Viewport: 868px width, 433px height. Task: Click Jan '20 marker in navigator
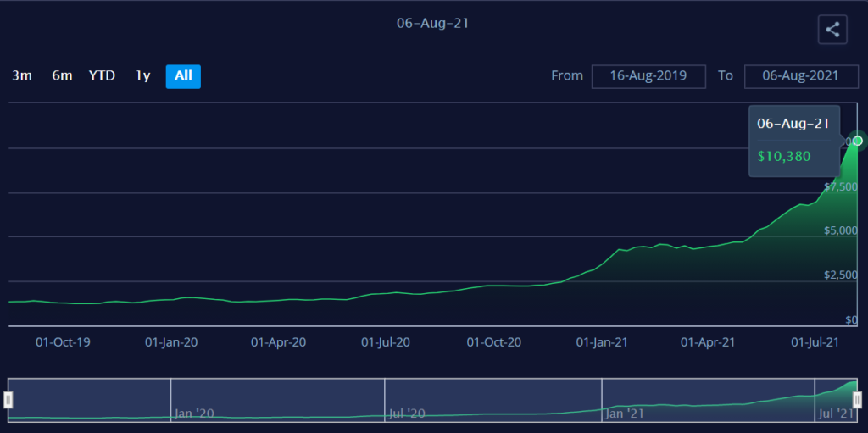click(193, 414)
